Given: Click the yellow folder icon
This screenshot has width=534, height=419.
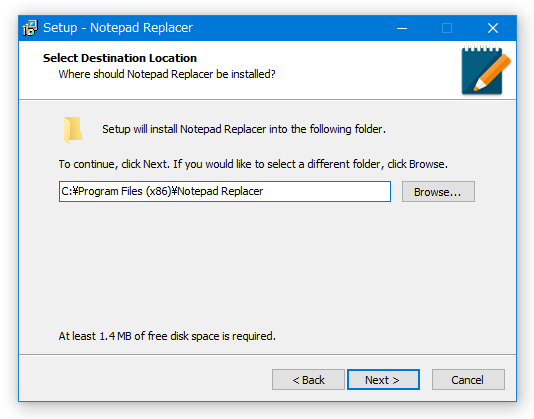Looking at the screenshot, I should click(x=73, y=130).
